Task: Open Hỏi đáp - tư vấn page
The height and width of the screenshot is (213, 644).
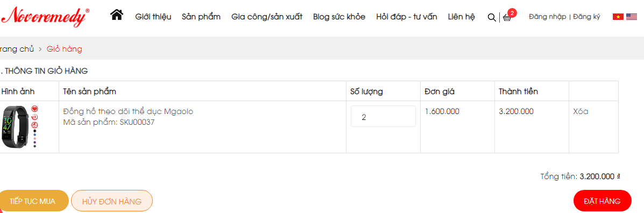Action: pyautogui.click(x=407, y=17)
